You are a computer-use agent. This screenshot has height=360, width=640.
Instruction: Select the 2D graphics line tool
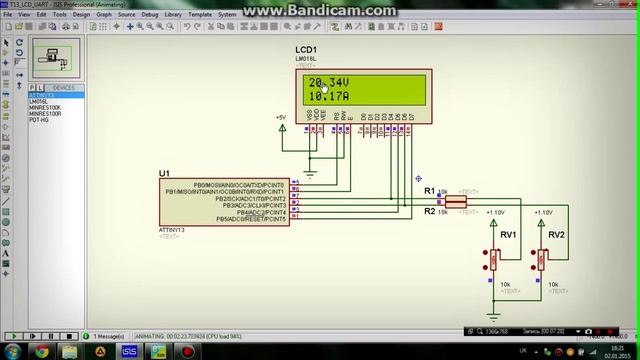pyautogui.click(x=6, y=201)
